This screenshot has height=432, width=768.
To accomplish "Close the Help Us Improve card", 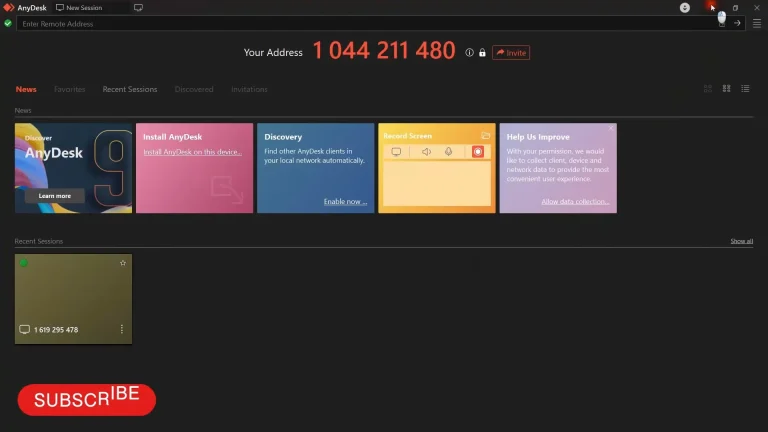I will click(611, 128).
